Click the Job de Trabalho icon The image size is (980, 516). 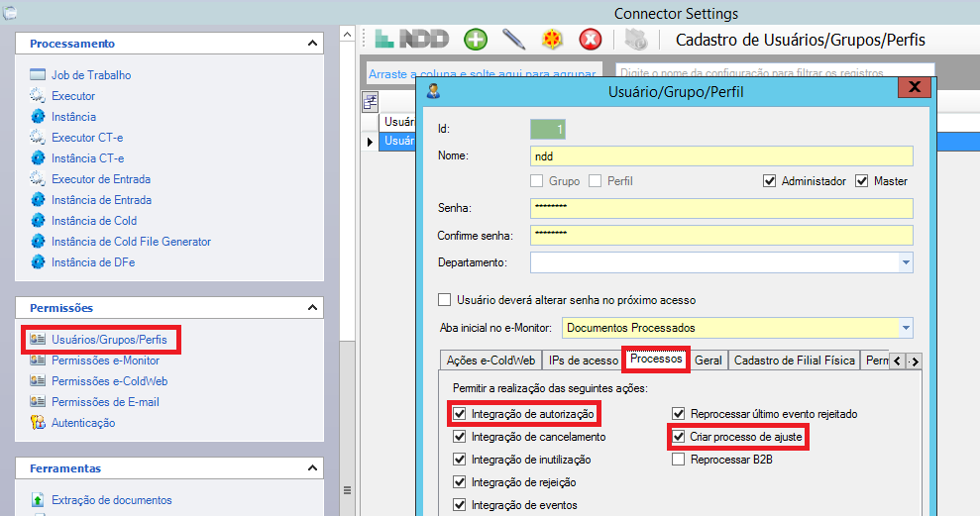38,75
